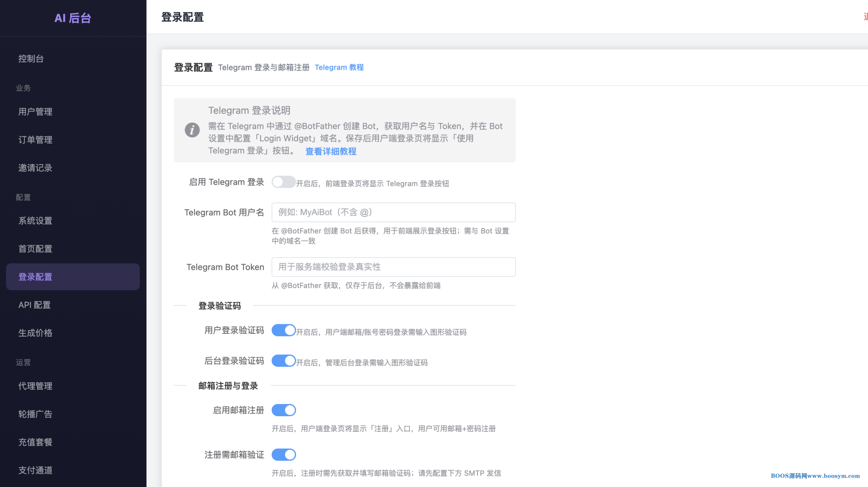Switch off 注册需邮箱验证 toggle
The width and height of the screenshot is (868, 487).
click(x=283, y=454)
